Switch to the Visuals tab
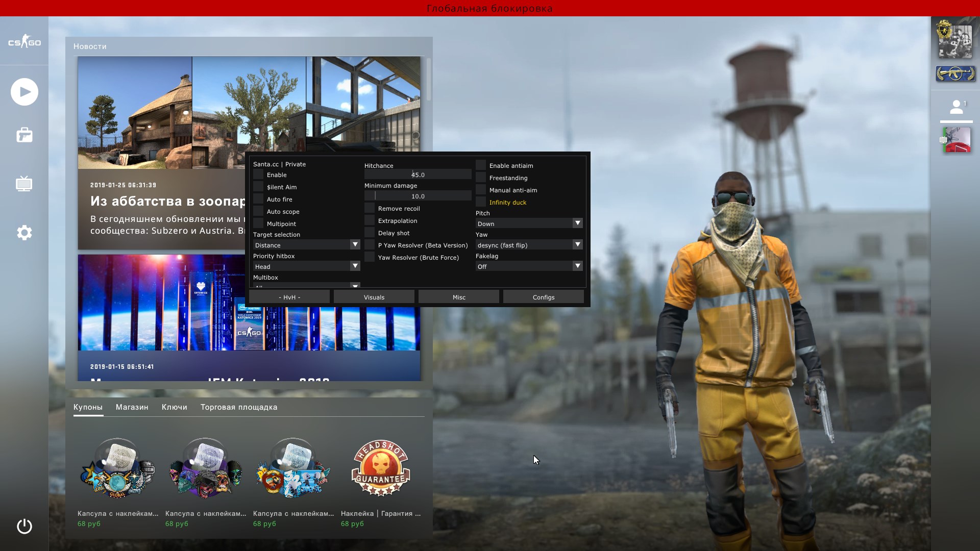Screen dimensions: 980x551 click(374, 297)
